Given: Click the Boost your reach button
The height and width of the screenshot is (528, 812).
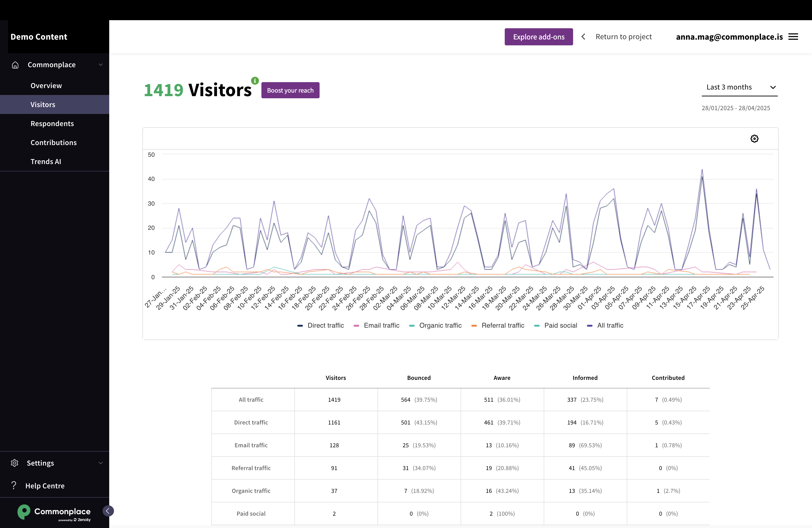Looking at the screenshot, I should (x=290, y=90).
